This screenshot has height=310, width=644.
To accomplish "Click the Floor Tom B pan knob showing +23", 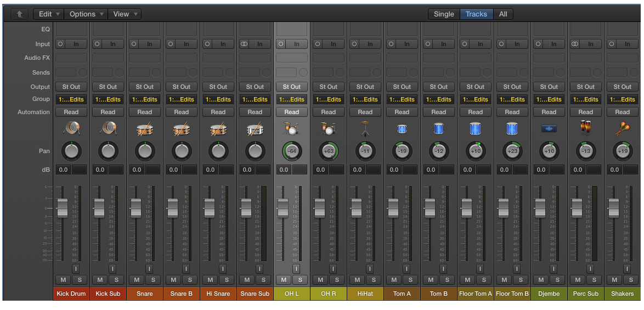I will point(512,151).
